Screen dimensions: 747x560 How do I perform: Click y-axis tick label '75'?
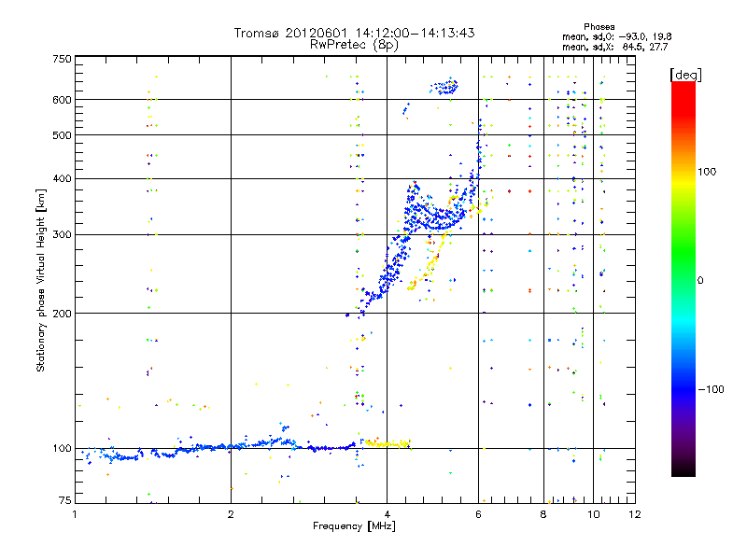(65, 500)
